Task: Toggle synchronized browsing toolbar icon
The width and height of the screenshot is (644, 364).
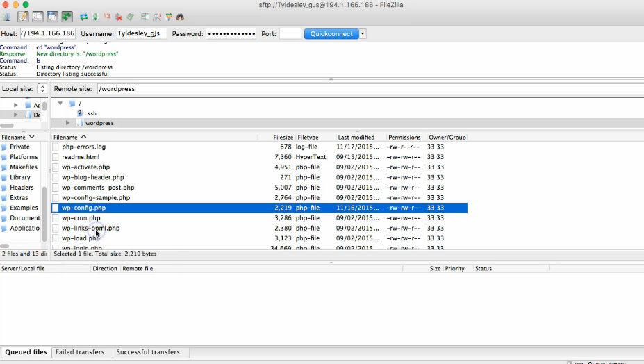Action: 168,17
